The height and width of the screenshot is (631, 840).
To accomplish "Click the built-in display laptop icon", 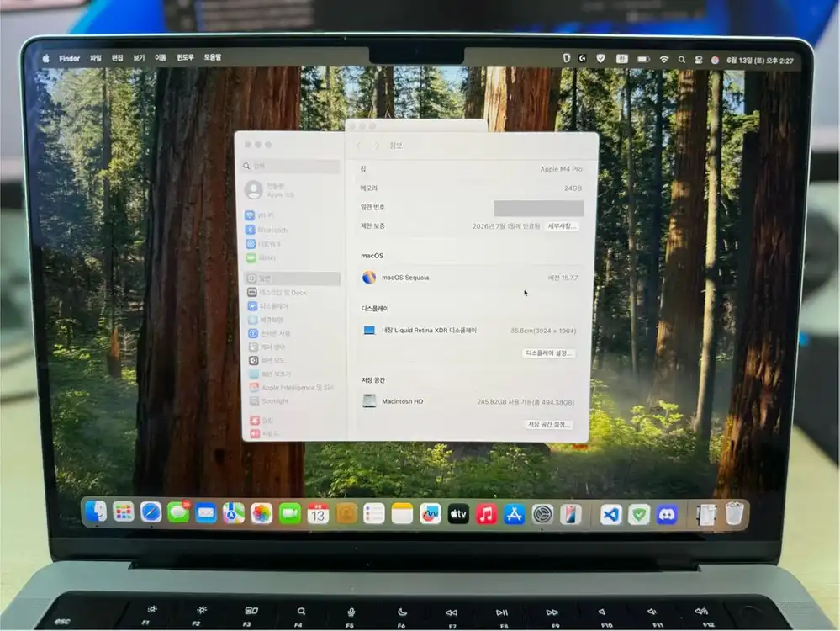I will [369, 331].
